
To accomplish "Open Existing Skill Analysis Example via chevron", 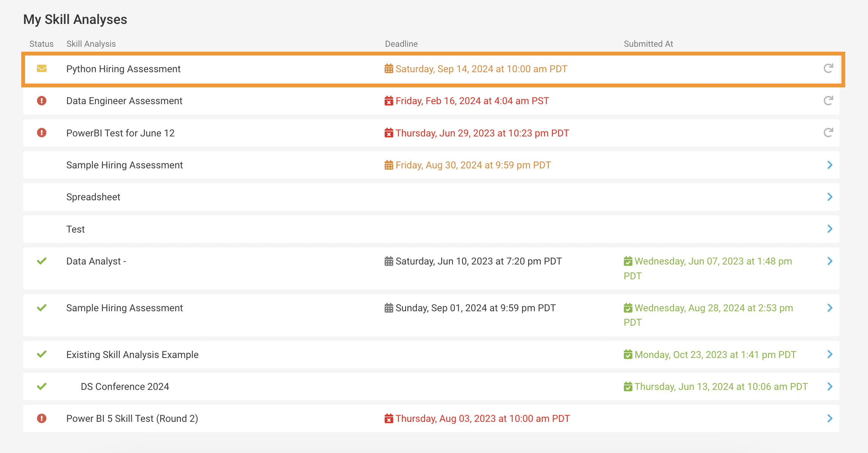I will tap(830, 354).
